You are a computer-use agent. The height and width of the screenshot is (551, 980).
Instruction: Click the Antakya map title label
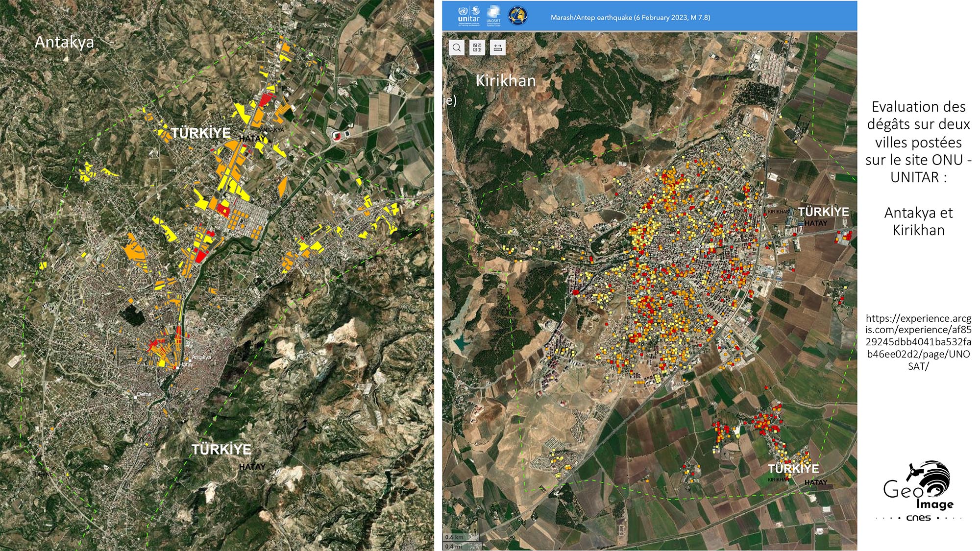[x=64, y=42]
